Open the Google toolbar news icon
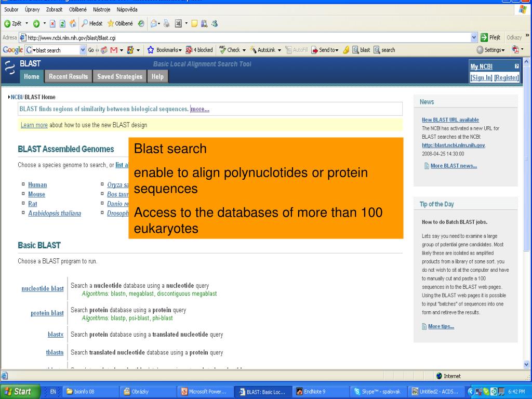 pyautogui.click(x=104, y=50)
